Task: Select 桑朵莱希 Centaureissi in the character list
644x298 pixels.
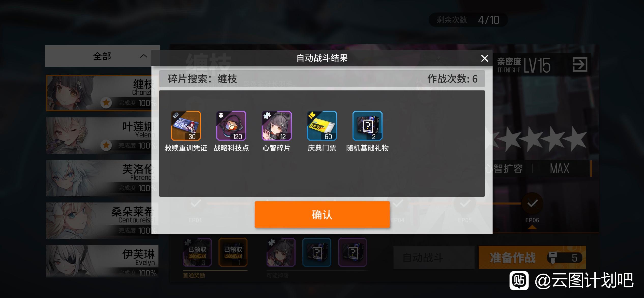Action: 102,221
